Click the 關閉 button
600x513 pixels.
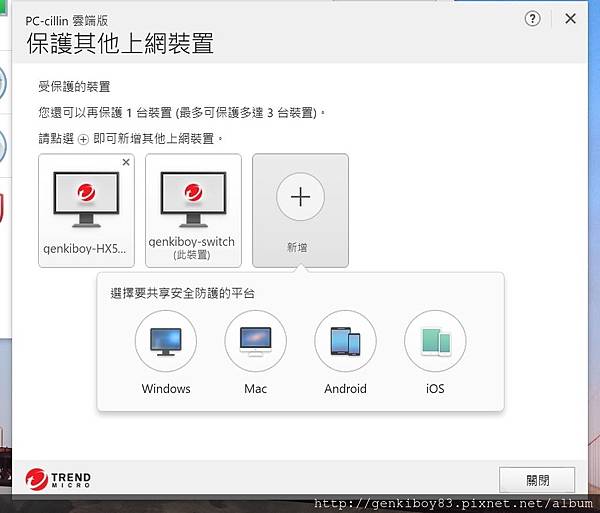[x=537, y=480]
